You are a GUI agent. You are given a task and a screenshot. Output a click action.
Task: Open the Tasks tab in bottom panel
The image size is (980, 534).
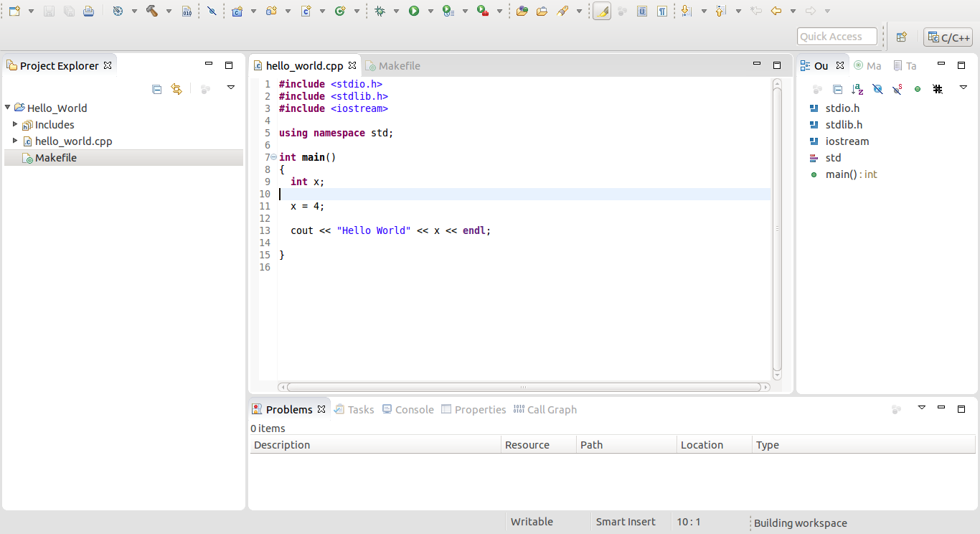tap(354, 410)
